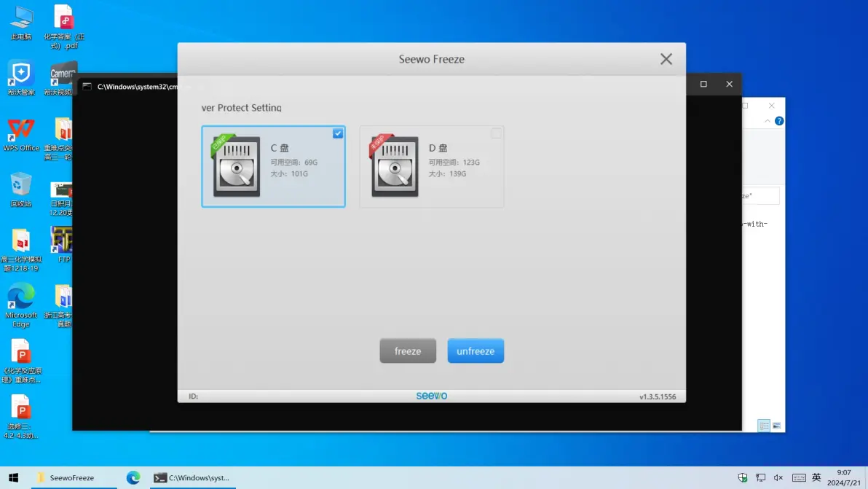Image resolution: width=868 pixels, height=489 pixels.
Task: Switch to cmd window taskbar item
Action: (x=192, y=478)
